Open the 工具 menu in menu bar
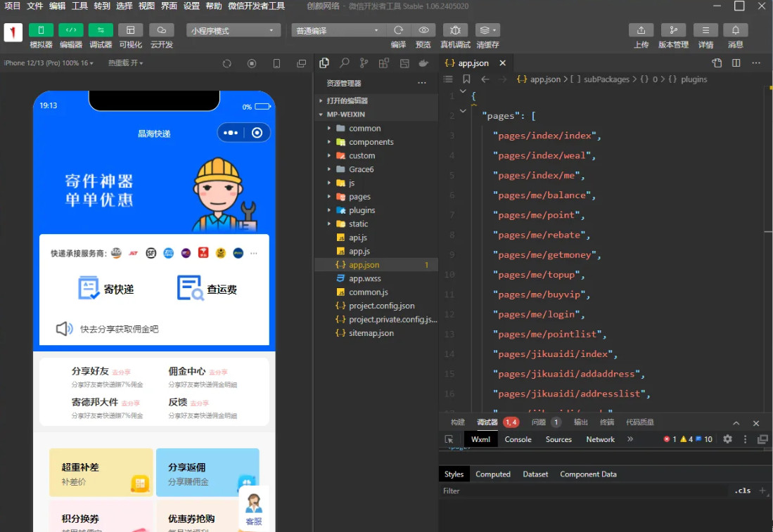The image size is (773, 532). 79,6
